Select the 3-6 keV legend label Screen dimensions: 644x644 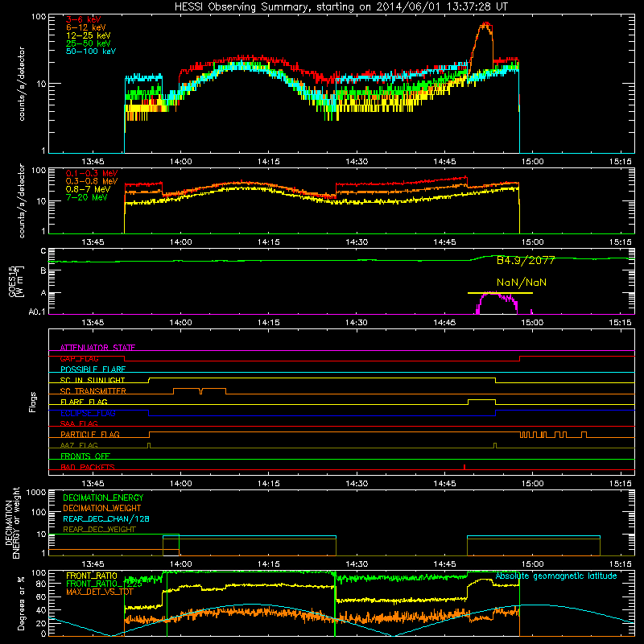point(84,19)
